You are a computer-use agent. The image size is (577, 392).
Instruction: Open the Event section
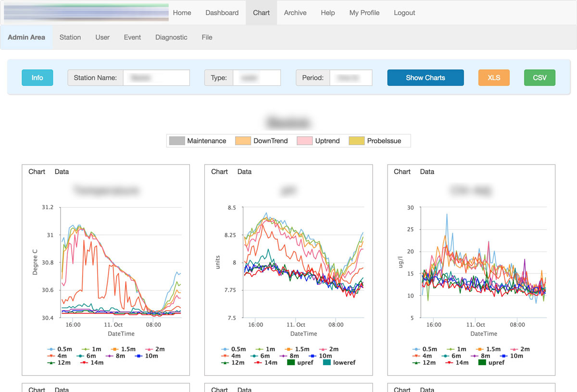132,37
